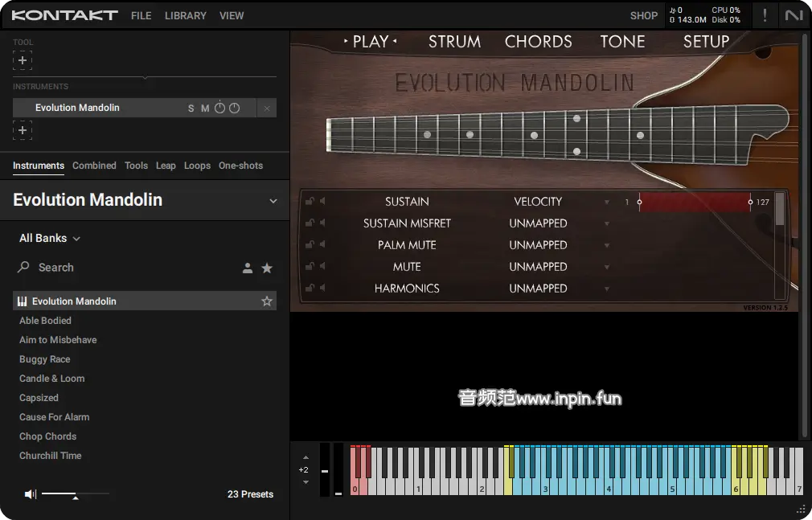Open the SHOP link
This screenshot has width=812, height=520.
click(x=643, y=15)
